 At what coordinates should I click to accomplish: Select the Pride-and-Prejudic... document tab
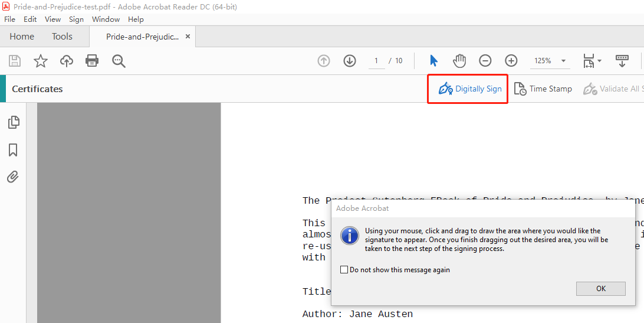coord(142,37)
